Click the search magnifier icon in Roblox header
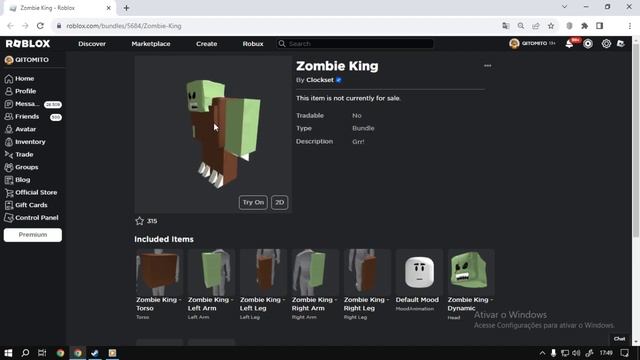The width and height of the screenshot is (640, 360). point(282,44)
